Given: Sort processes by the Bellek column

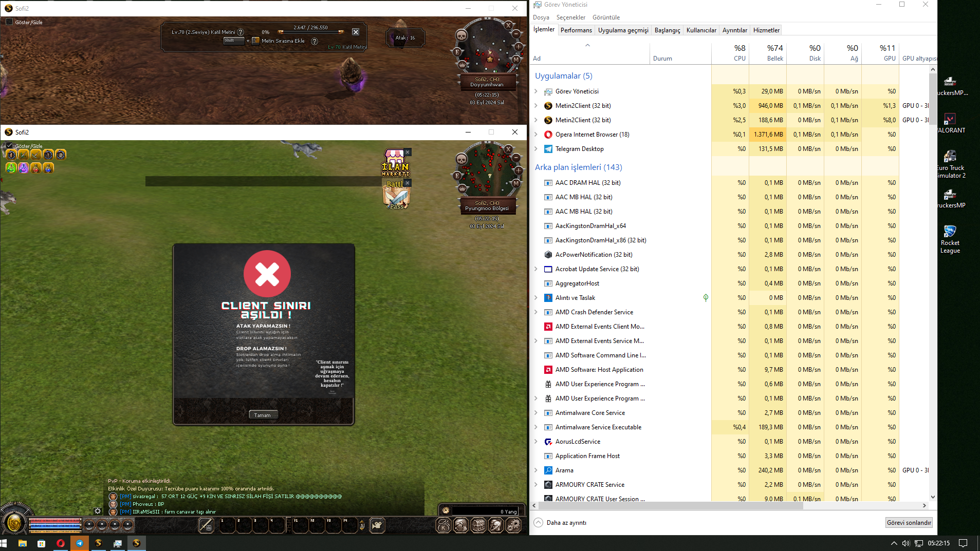Looking at the screenshot, I should (768, 53).
